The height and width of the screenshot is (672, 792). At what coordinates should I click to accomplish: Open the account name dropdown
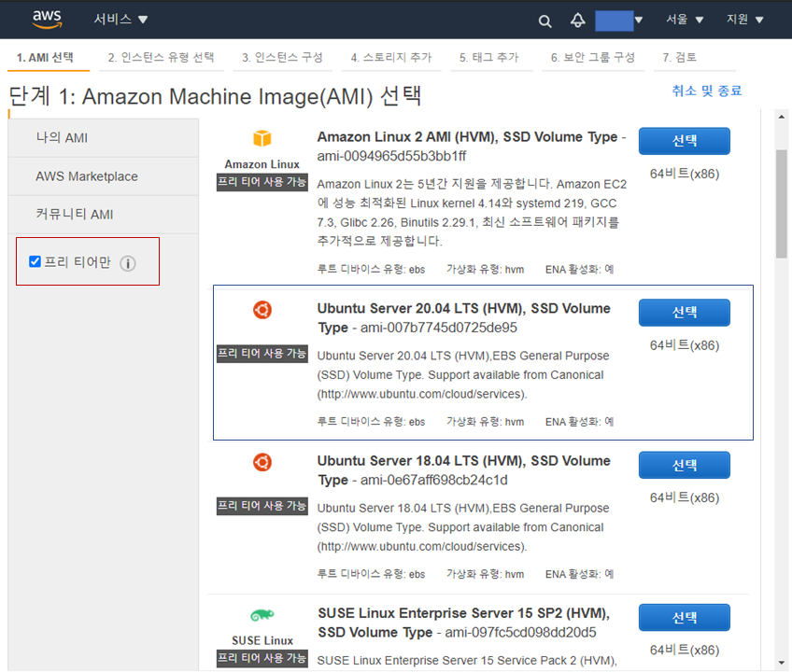coord(618,21)
